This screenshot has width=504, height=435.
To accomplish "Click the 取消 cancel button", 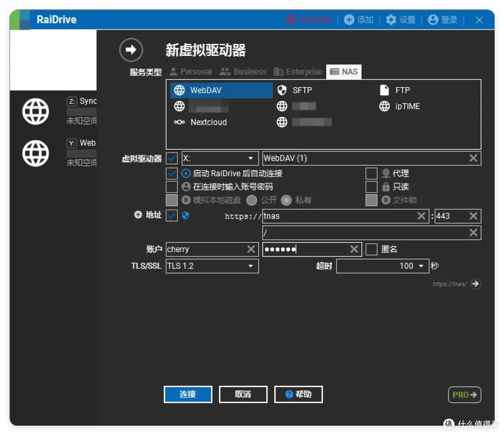I will tap(243, 394).
